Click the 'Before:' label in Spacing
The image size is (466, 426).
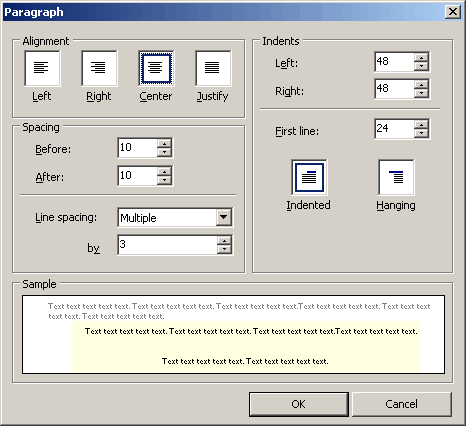click(53, 149)
